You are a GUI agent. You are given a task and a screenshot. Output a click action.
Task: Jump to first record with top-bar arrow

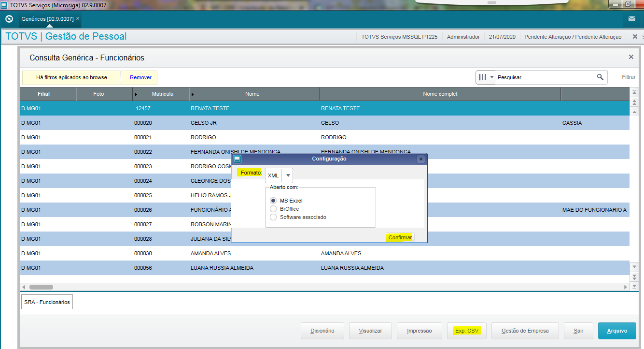point(634,91)
